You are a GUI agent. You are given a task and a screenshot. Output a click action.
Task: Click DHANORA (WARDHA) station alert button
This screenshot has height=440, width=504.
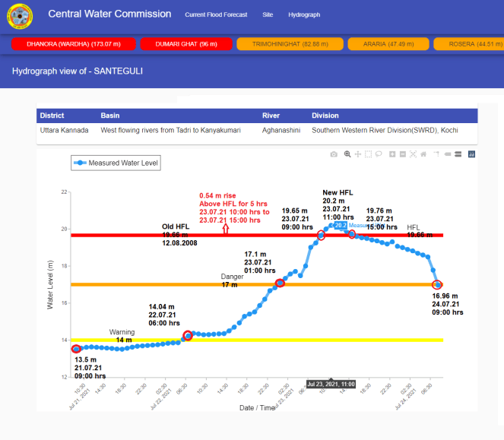(x=74, y=44)
